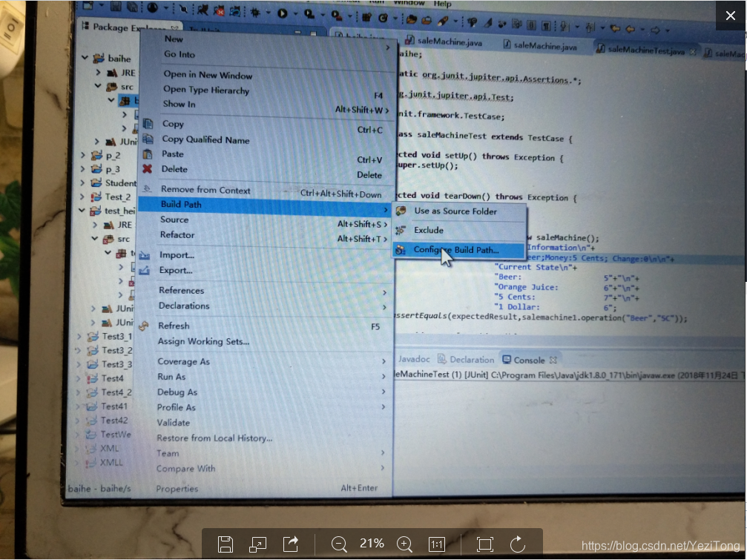Switch to the Javadoc tab
747x560 pixels.
point(414,359)
